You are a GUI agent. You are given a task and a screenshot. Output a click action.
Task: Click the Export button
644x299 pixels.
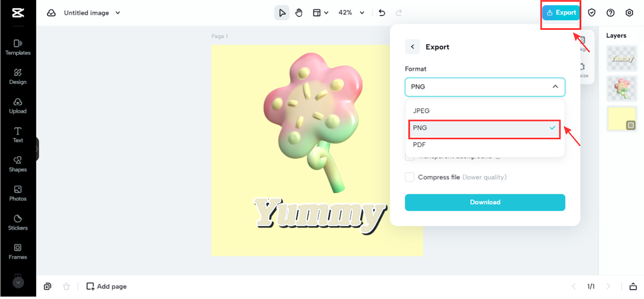pyautogui.click(x=561, y=13)
